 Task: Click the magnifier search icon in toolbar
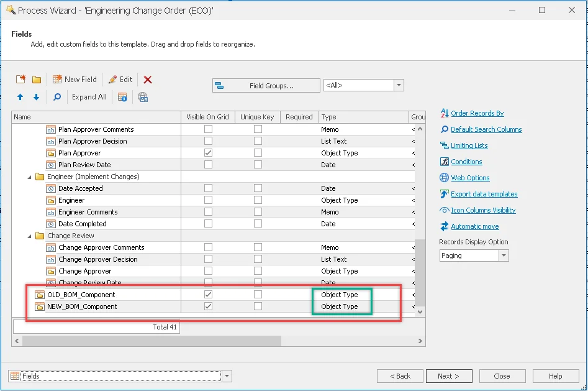tap(57, 97)
